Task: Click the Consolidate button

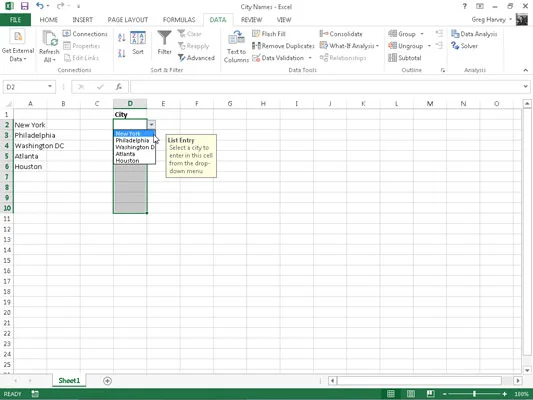Action: point(341,34)
